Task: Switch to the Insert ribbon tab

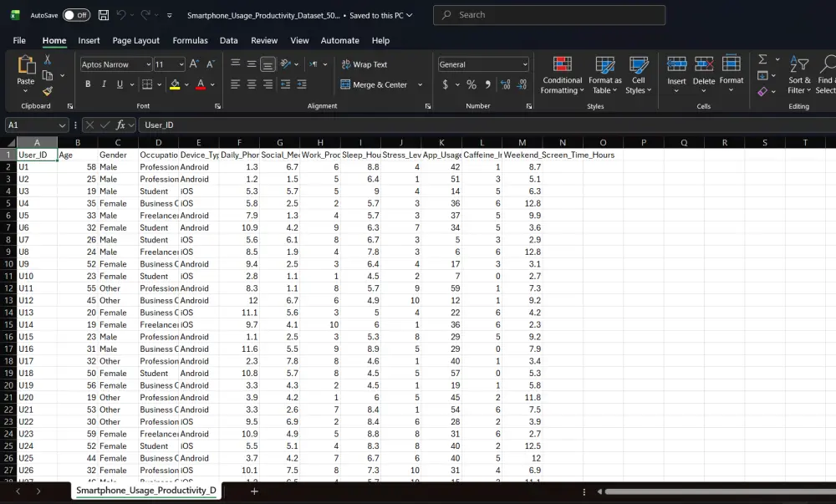Action: (89, 40)
